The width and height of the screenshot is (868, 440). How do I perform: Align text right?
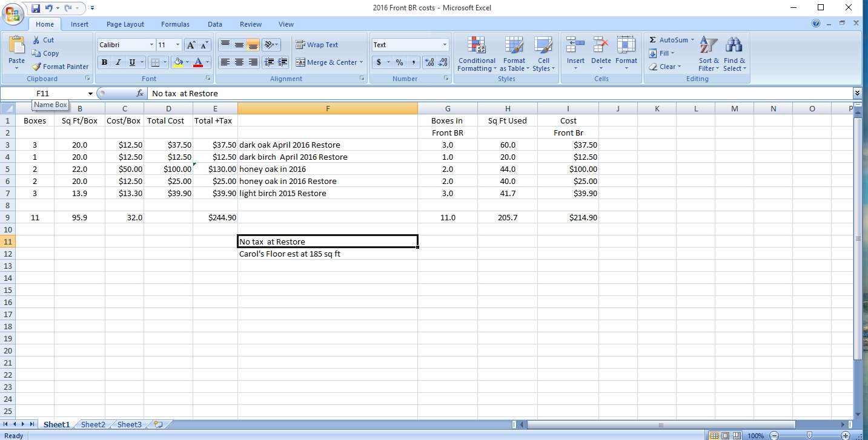coord(253,62)
